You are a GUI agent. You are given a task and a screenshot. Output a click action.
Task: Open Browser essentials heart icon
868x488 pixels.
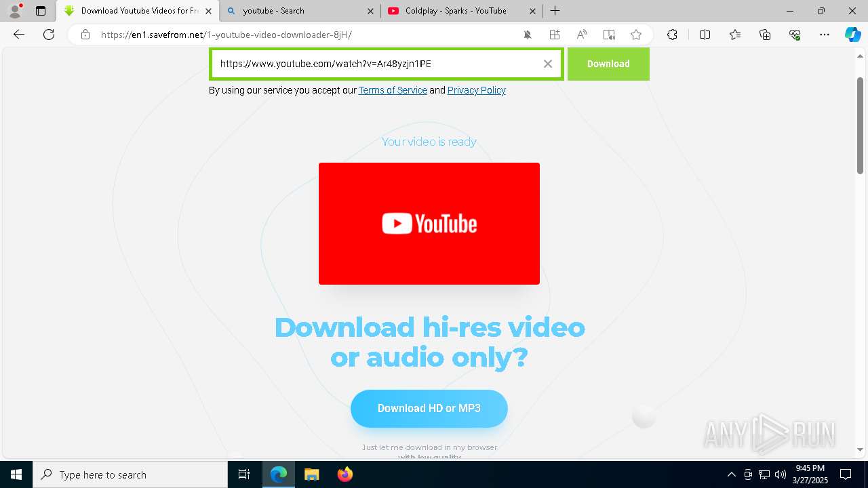point(795,35)
